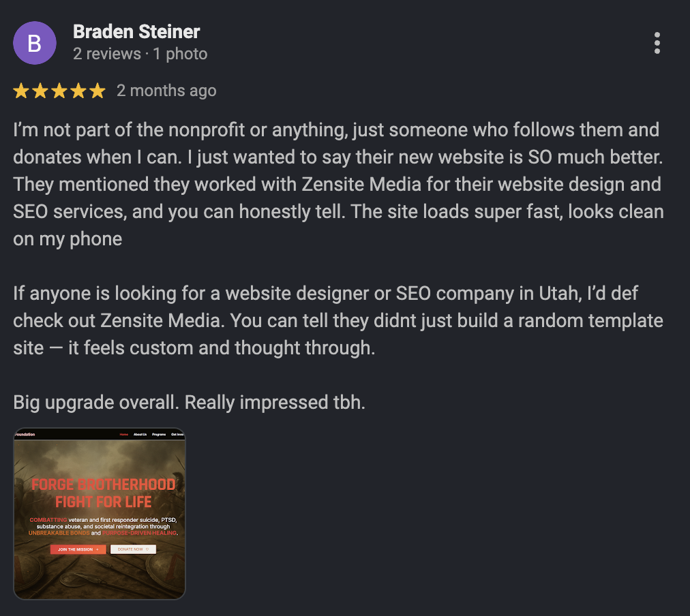Image resolution: width=690 pixels, height=616 pixels.
Task: Click Braden Steiner's circular profile avatar
Action: (35, 43)
